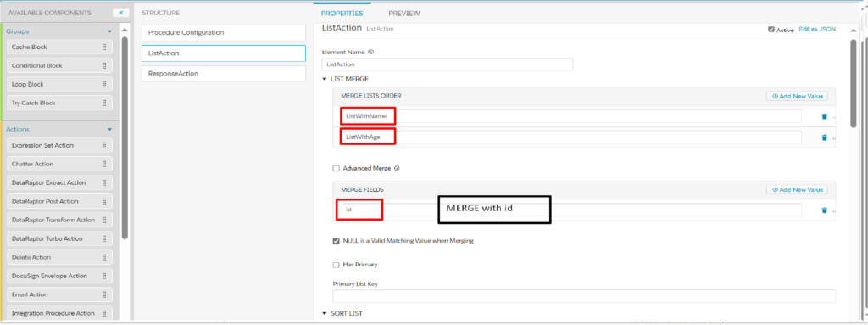Switch to the PREVIEW tab
868x325 pixels.
pyautogui.click(x=404, y=14)
